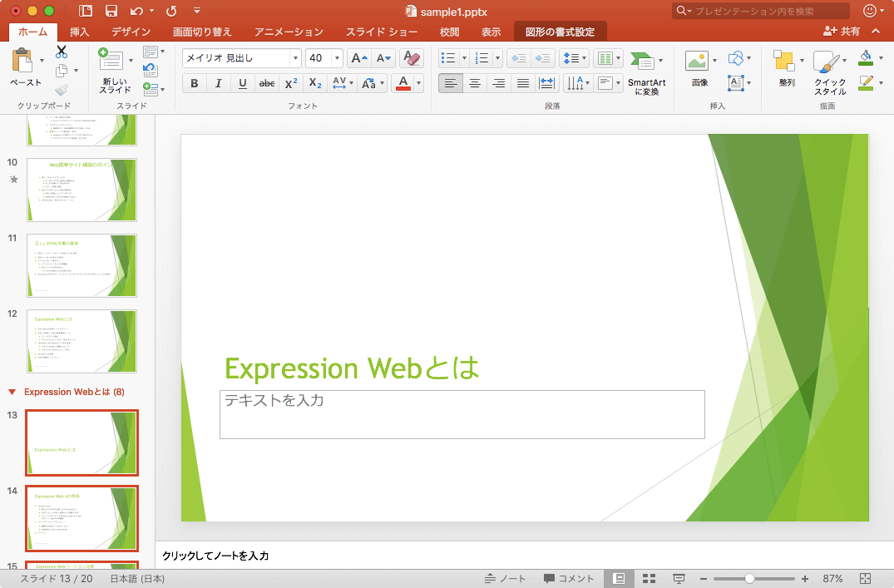The image size is (894, 588).
Task: Center align the paragraph text
Action: [474, 83]
